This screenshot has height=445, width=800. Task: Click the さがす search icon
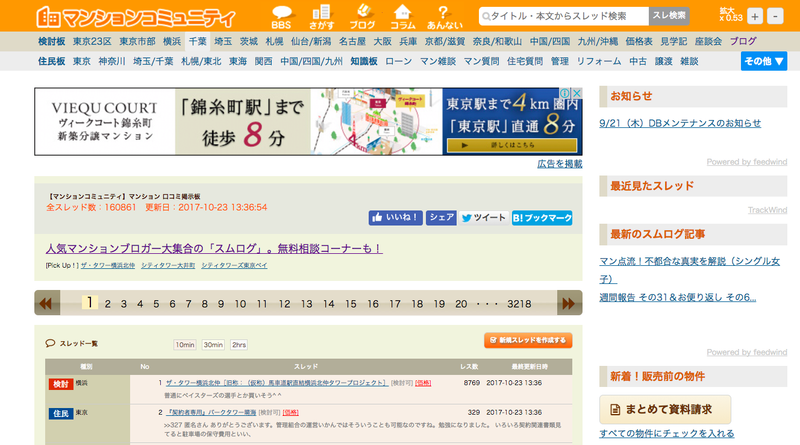[x=322, y=15]
